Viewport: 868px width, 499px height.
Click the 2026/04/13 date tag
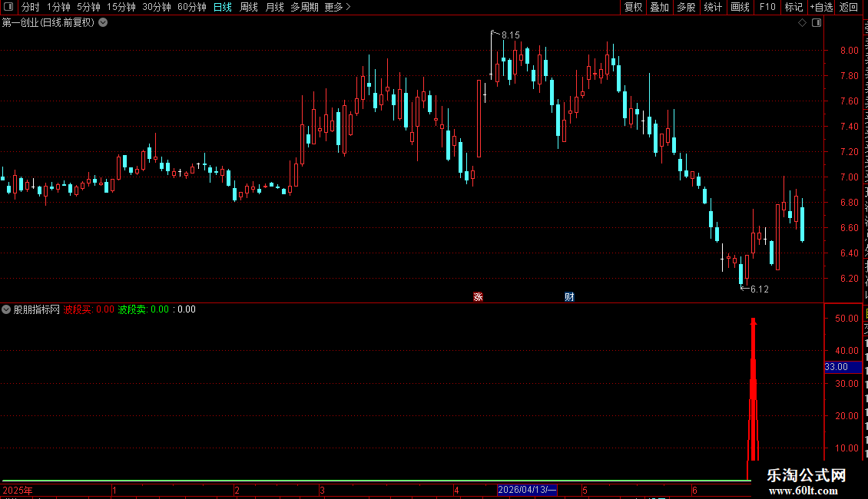point(527,490)
